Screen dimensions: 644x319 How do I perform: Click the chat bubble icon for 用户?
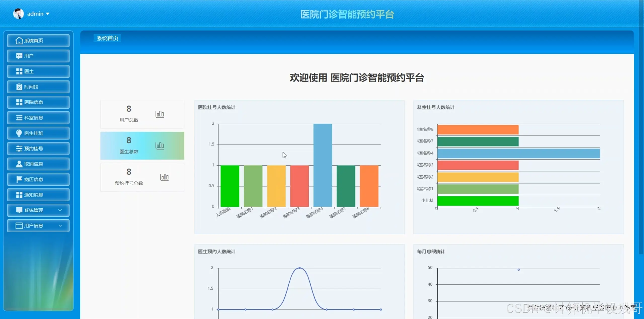point(19,56)
